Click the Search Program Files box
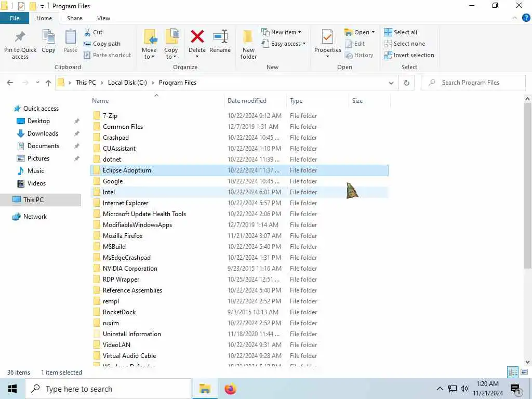This screenshot has width=532, height=399. pyautogui.click(x=473, y=83)
